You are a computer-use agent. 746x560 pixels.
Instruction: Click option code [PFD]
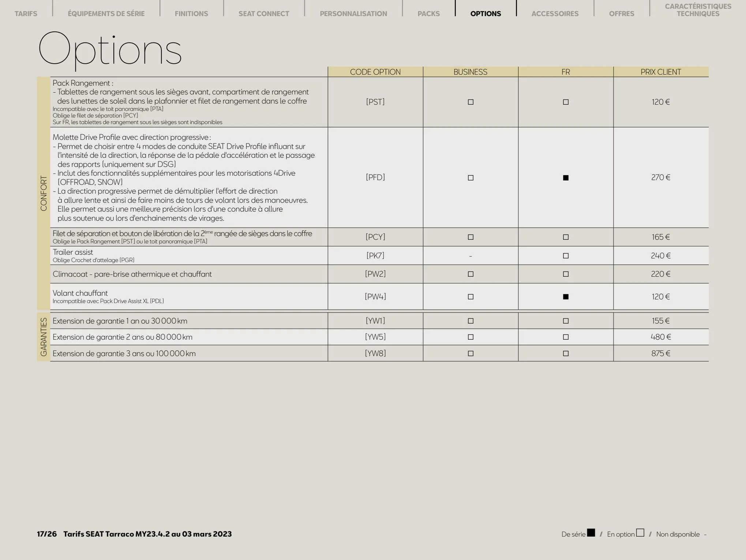[375, 178]
